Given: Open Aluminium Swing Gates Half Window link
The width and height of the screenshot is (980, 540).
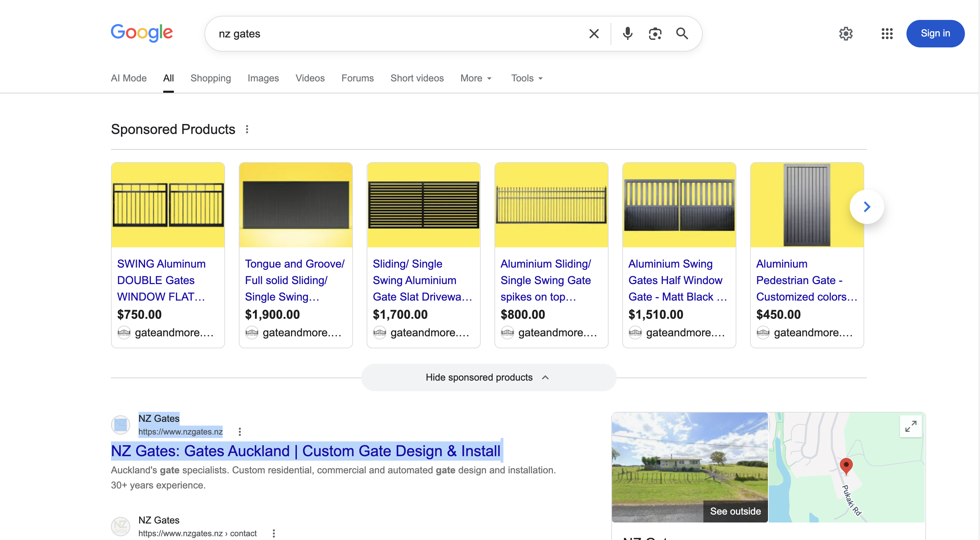Looking at the screenshot, I should (678, 280).
